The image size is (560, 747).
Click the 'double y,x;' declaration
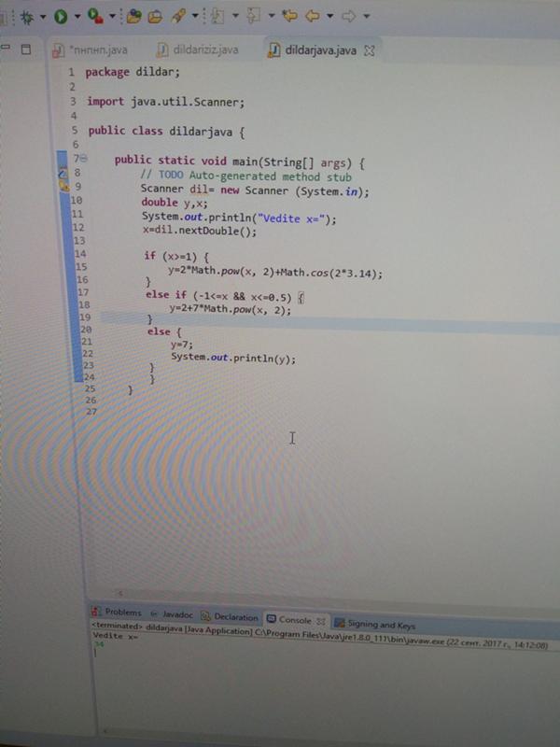point(175,204)
